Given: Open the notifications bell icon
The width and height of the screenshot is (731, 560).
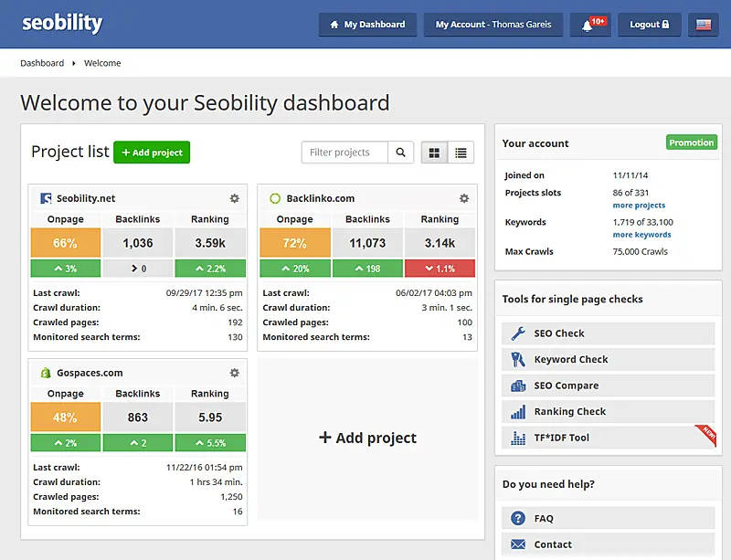Looking at the screenshot, I should pyautogui.click(x=589, y=25).
